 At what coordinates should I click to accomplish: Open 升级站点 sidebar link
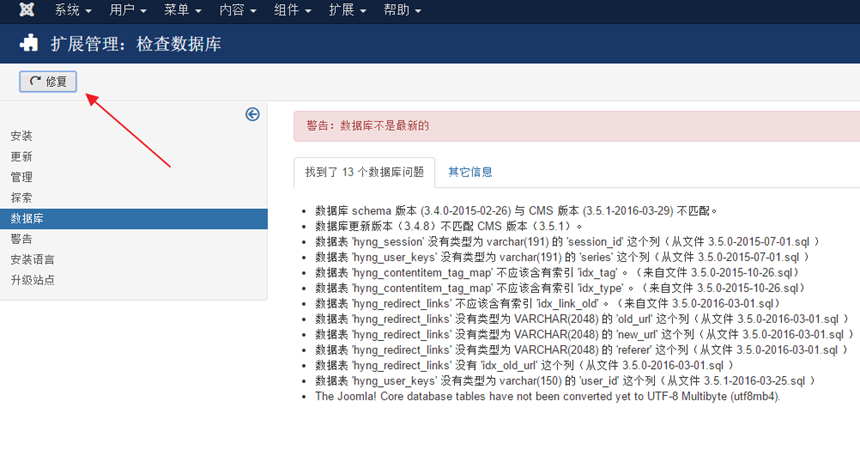(x=32, y=280)
